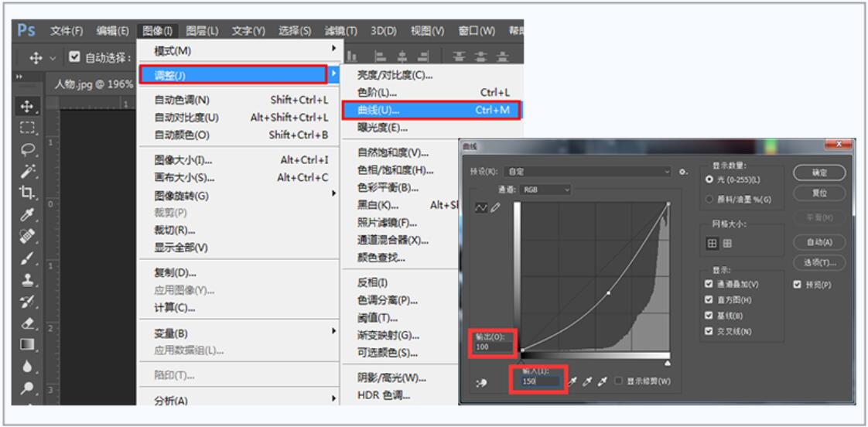Choose 图像大小(I)... menu entry
868x427 pixels.
coord(239,160)
